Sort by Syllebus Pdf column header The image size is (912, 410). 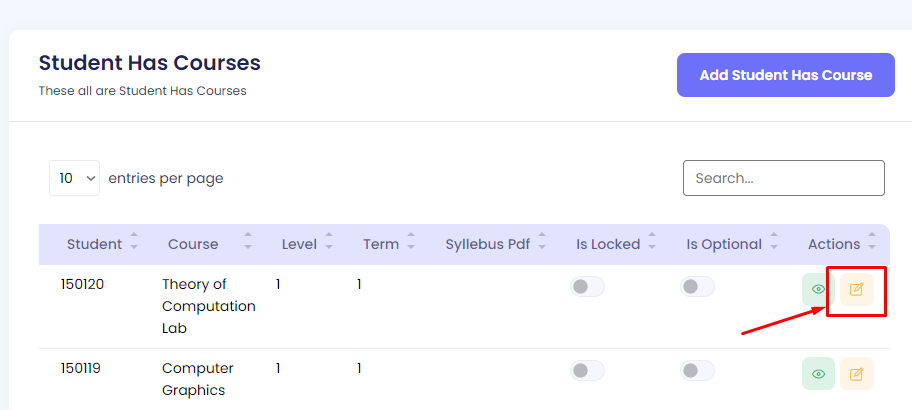click(x=488, y=244)
